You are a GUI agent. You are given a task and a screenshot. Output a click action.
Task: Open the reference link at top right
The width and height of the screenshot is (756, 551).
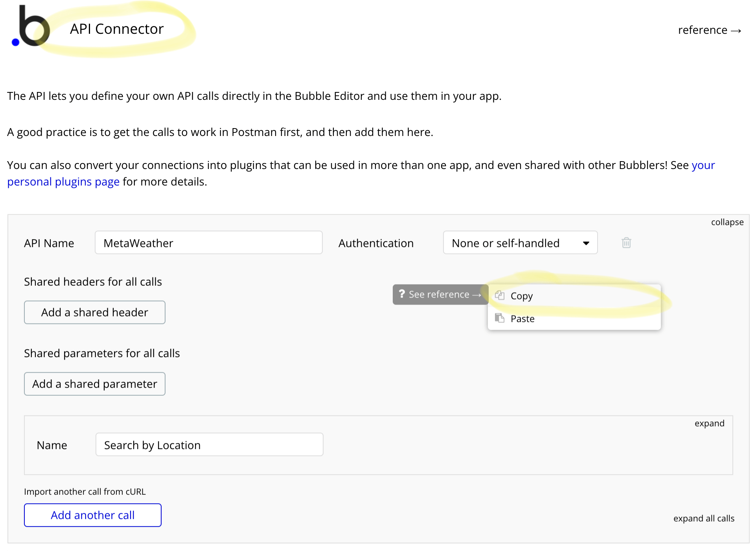[x=709, y=30]
